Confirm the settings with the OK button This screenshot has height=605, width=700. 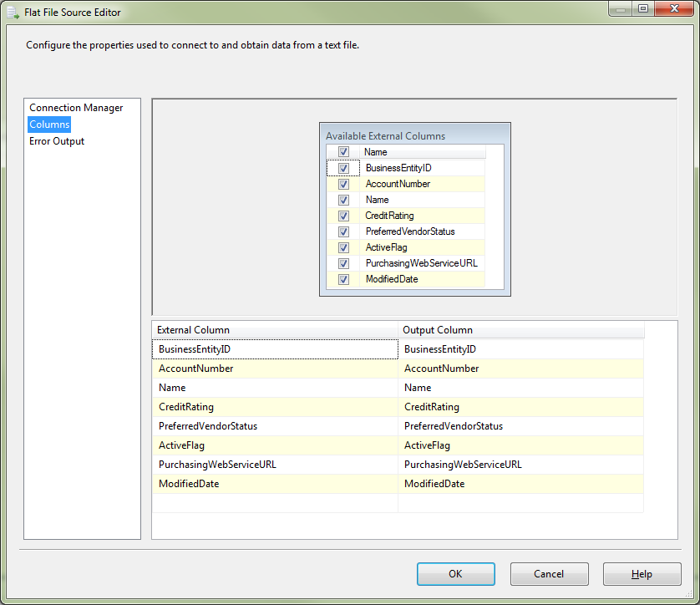455,574
